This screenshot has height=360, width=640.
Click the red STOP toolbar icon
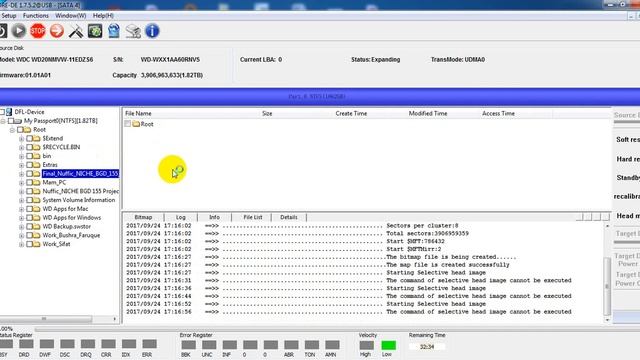[x=38, y=31]
